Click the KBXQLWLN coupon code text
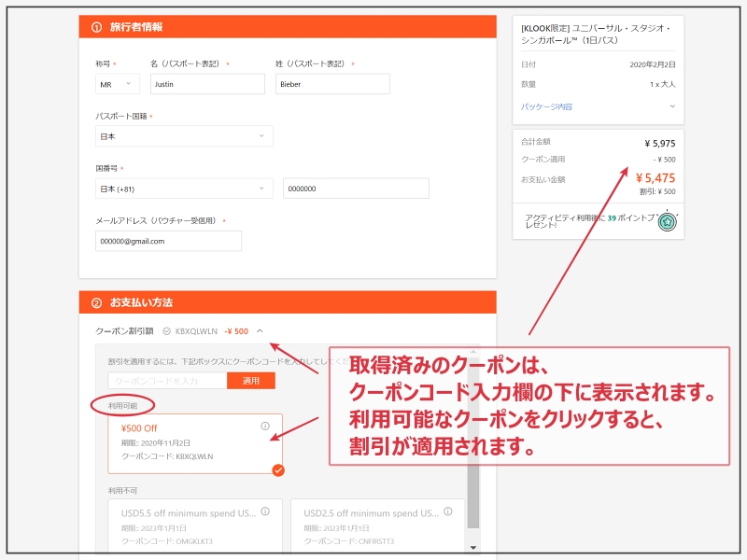 tap(196, 331)
